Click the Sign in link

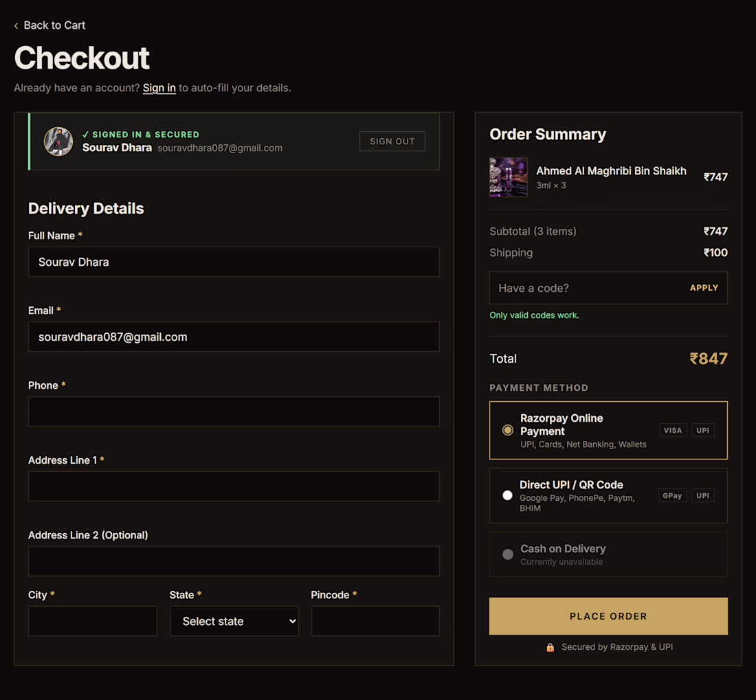click(x=159, y=88)
